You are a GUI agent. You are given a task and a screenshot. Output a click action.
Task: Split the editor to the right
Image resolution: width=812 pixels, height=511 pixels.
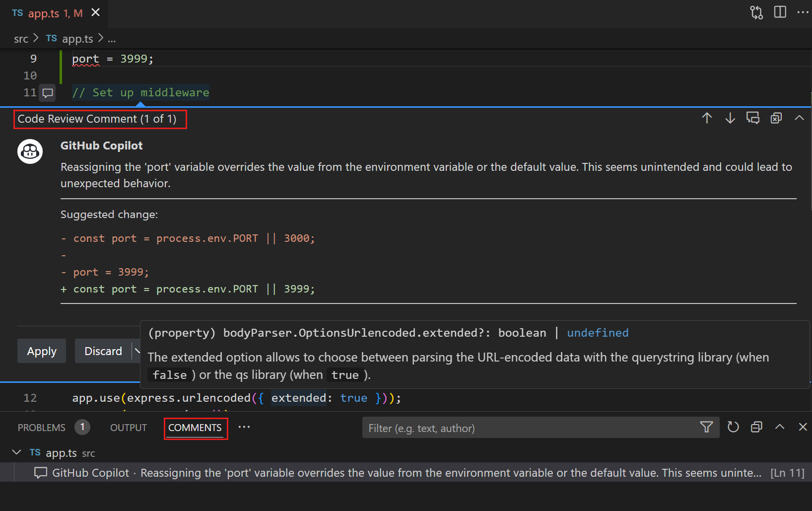(780, 12)
